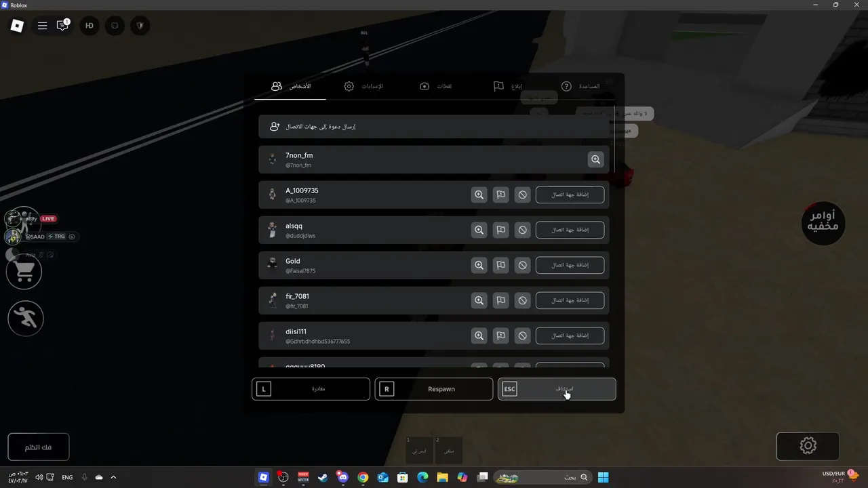
Task: Open Steam from the taskbar
Action: 323,477
